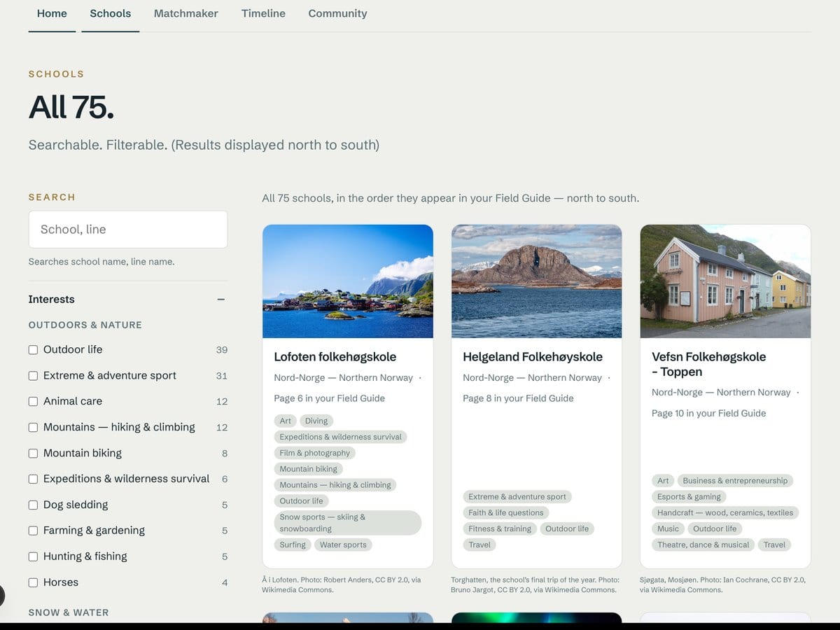Click "Page 6 in your Field Guide" text
This screenshot has width=840, height=630.
[329, 398]
